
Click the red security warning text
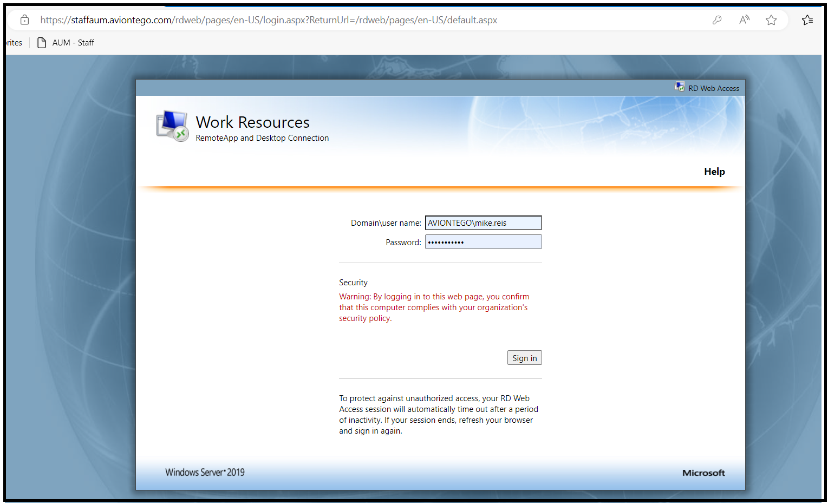coord(434,307)
